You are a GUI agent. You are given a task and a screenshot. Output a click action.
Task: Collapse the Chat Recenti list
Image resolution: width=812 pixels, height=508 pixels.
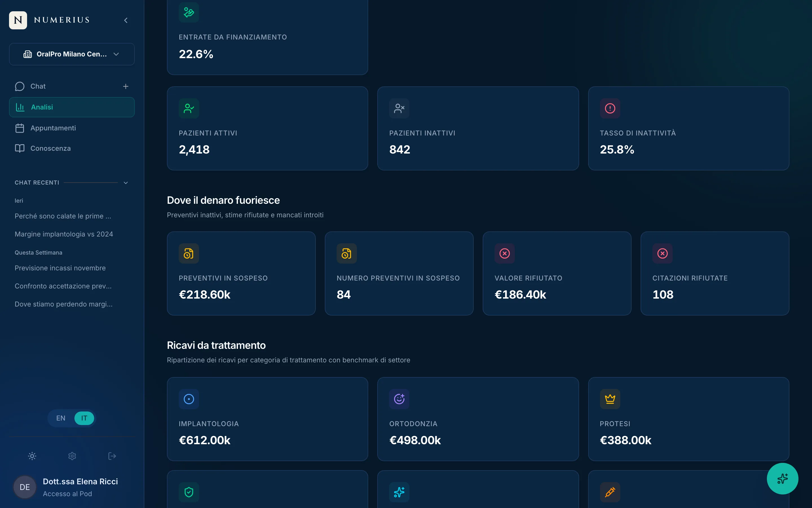tap(126, 183)
